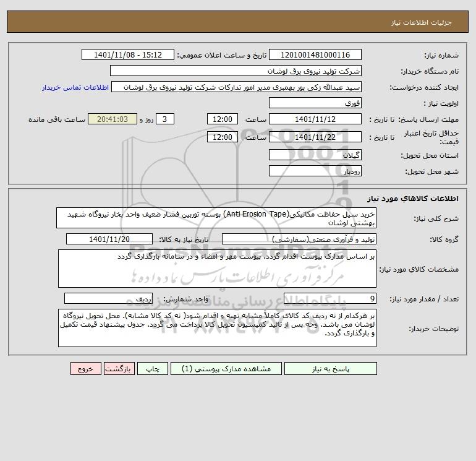Click the مهلت ارسال پاسخ label

[x=428, y=119]
